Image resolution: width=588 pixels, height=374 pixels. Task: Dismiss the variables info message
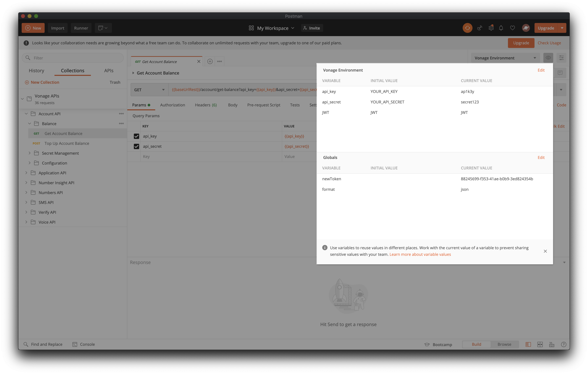point(545,251)
